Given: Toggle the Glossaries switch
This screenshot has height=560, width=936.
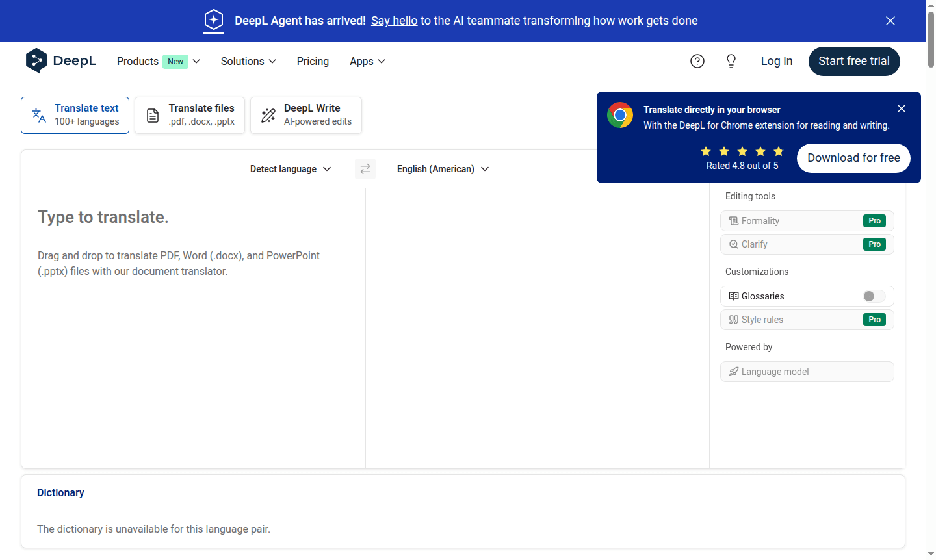Looking at the screenshot, I should [x=874, y=296].
